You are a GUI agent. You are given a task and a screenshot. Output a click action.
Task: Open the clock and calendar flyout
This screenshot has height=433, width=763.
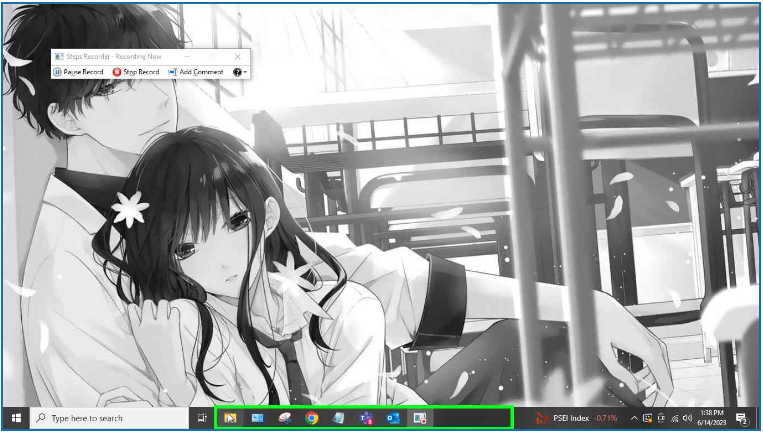pyautogui.click(x=712, y=418)
